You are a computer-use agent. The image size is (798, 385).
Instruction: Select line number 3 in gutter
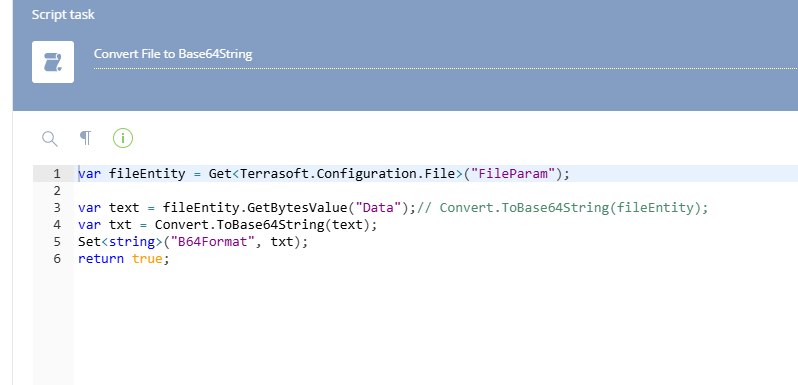tap(56, 208)
